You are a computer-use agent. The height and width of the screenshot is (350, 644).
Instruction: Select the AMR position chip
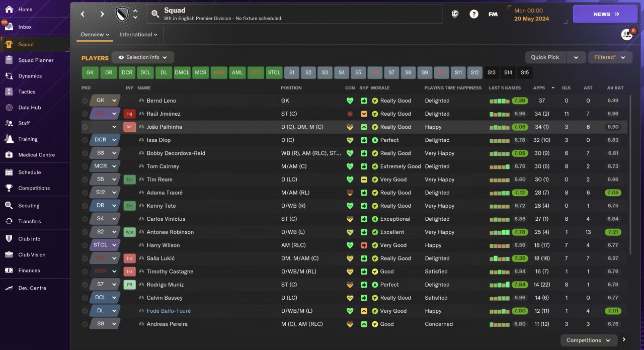[x=219, y=72]
